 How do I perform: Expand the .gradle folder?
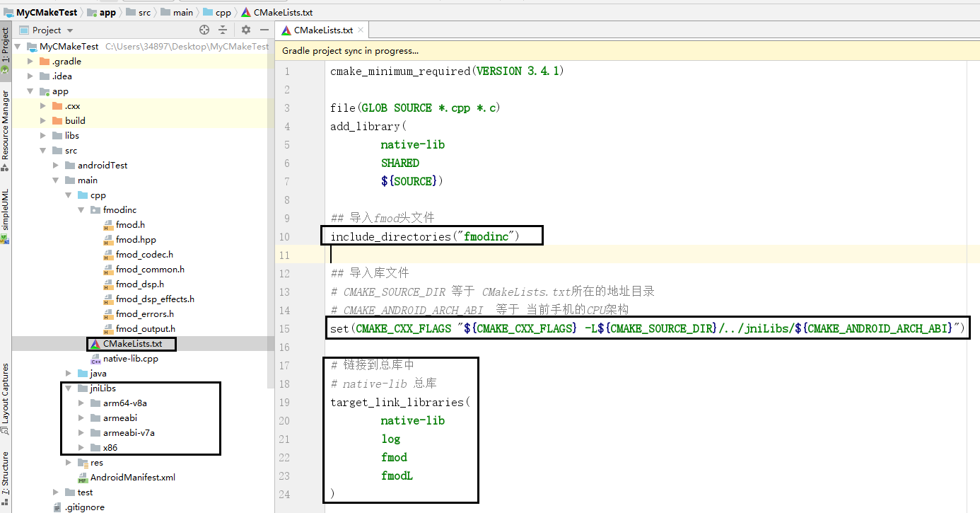coord(30,62)
